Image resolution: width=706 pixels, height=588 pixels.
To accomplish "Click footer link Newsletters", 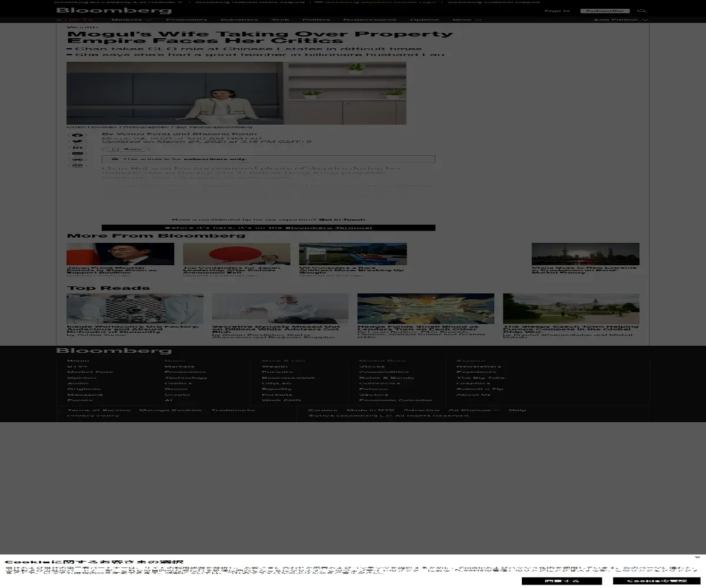I will coord(479,366).
